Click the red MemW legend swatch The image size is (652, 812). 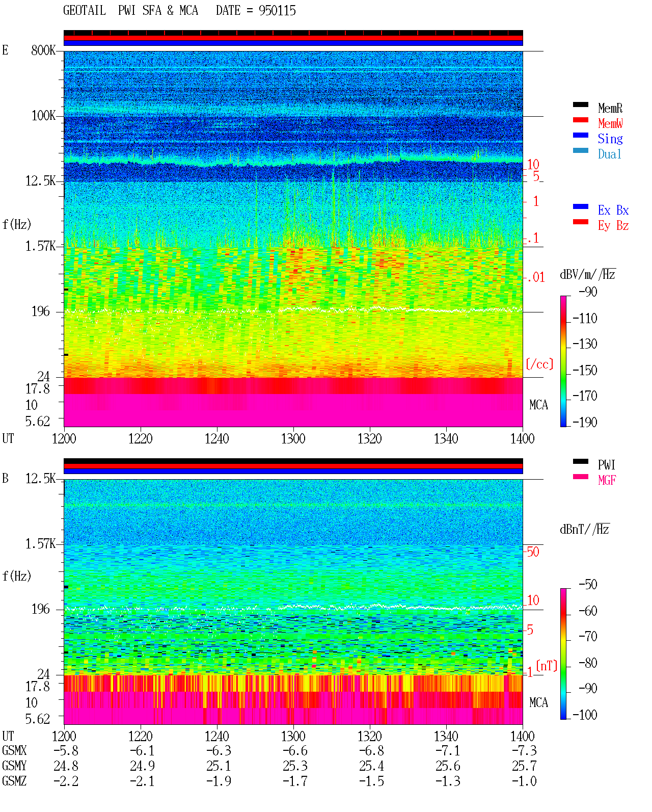point(581,120)
